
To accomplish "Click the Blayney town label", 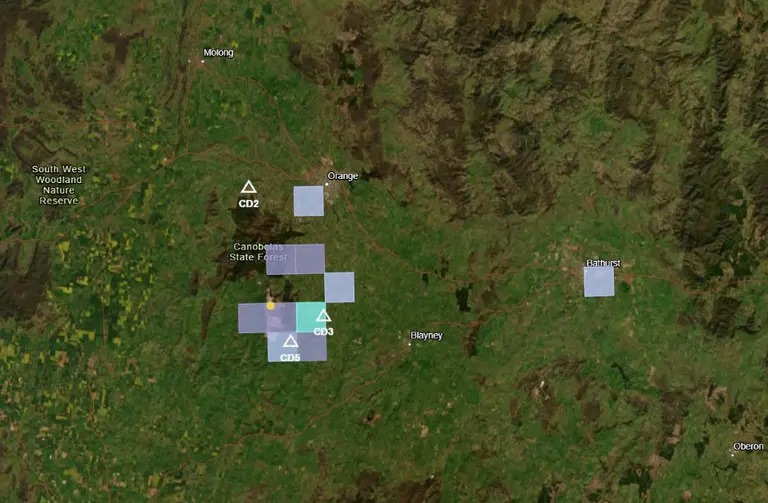I will [427, 335].
